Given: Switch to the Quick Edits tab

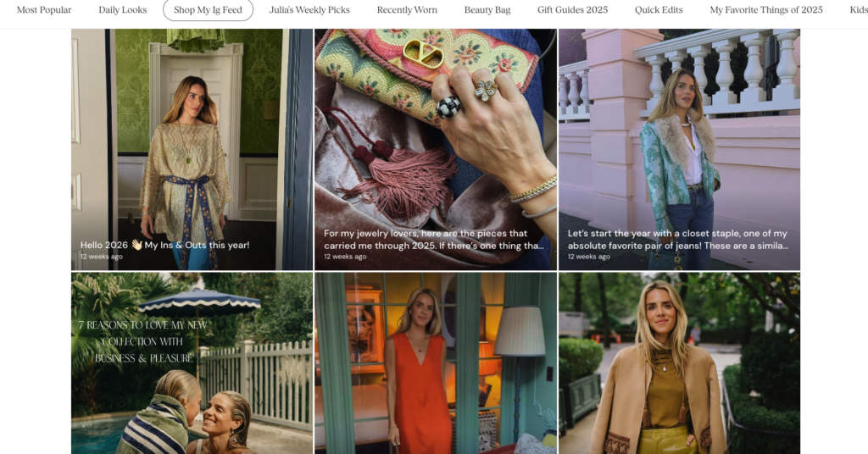Looking at the screenshot, I should point(659,10).
